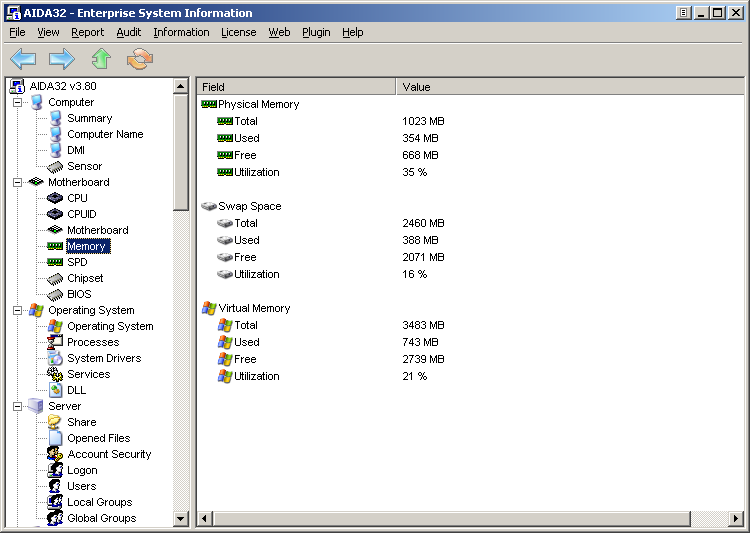Click the tree panel scroll down arrow
The image size is (750, 533).
tap(181, 519)
